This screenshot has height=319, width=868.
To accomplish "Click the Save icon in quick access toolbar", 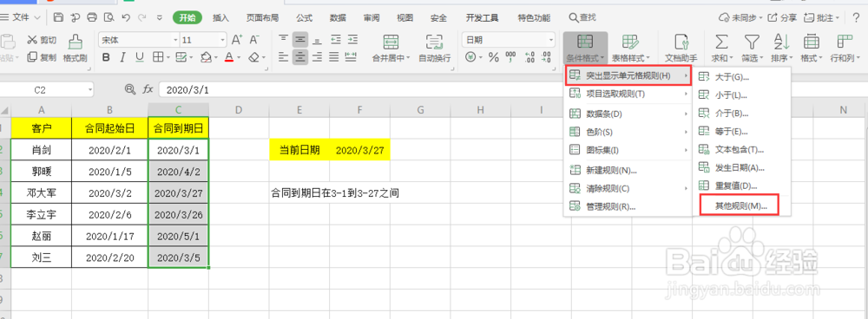I will point(59,17).
